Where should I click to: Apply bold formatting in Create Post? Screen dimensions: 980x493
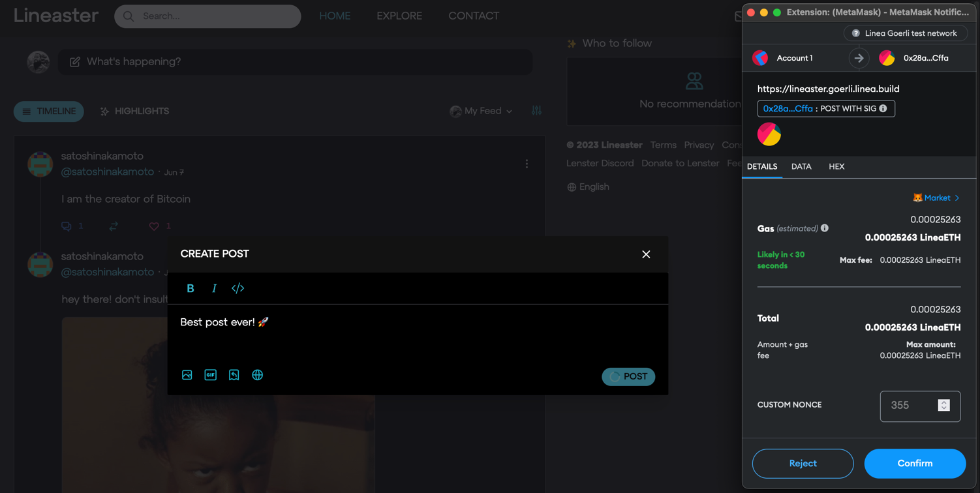[x=191, y=288]
